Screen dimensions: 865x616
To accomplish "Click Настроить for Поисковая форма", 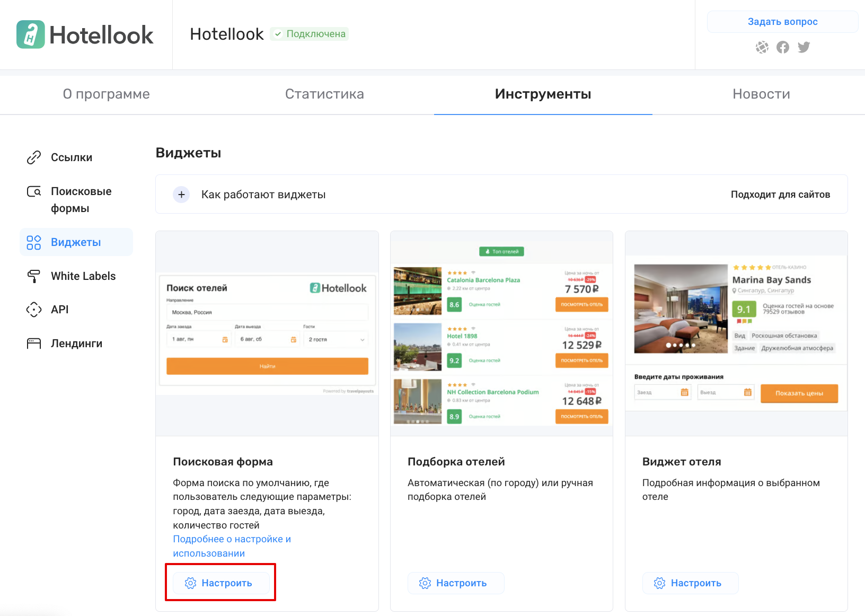I will click(221, 583).
